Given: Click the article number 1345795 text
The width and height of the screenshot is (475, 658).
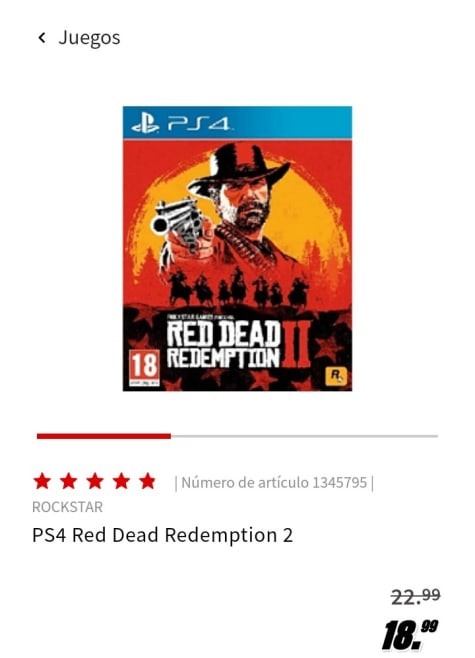Looking at the screenshot, I should pos(274,483).
